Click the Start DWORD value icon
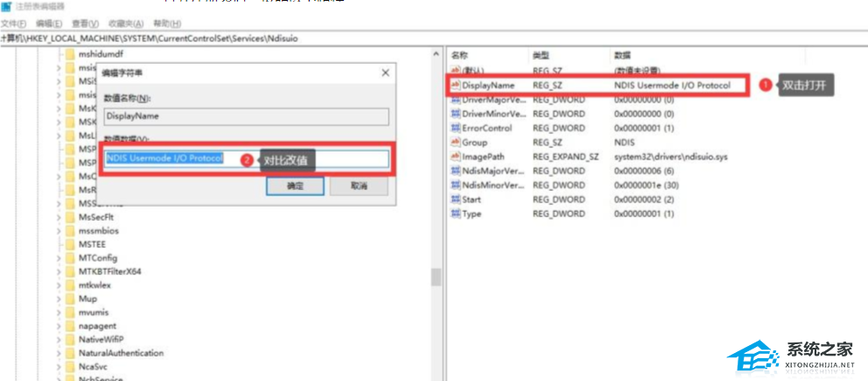Viewport: 868px width, 381px height. 456,200
